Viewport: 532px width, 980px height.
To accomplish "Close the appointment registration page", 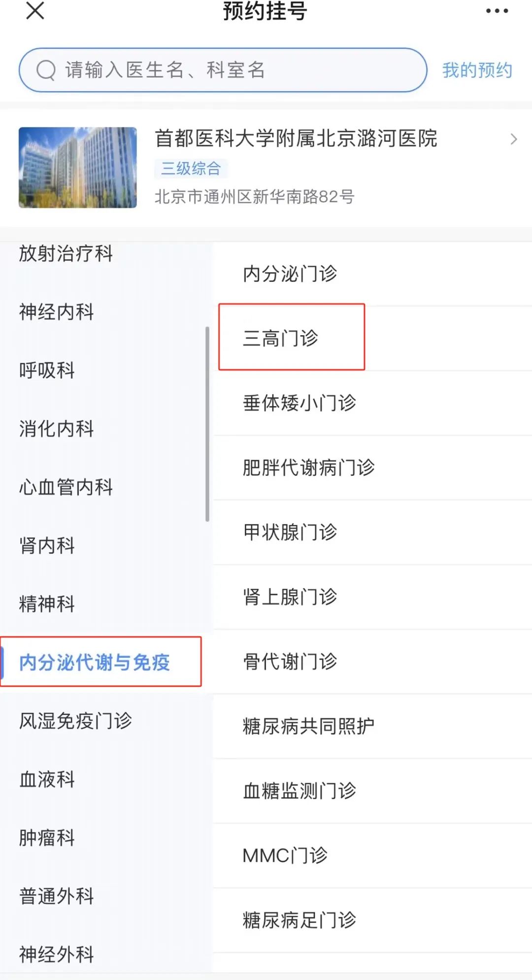I will coord(35,10).
